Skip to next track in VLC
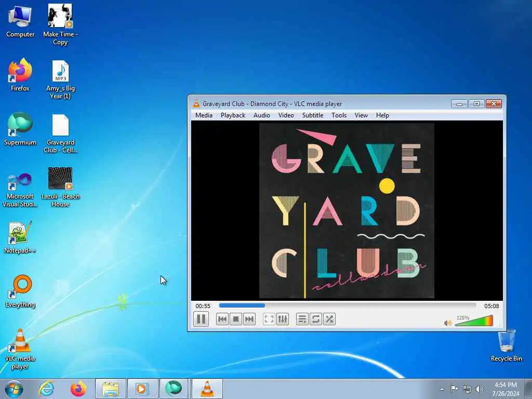532x399 pixels. tap(249, 320)
